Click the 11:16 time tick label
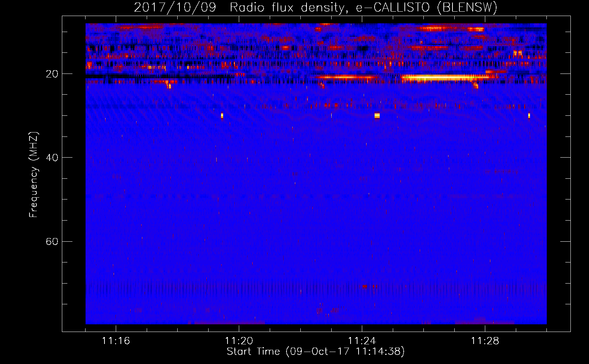This screenshot has height=364, width=589. click(116, 341)
